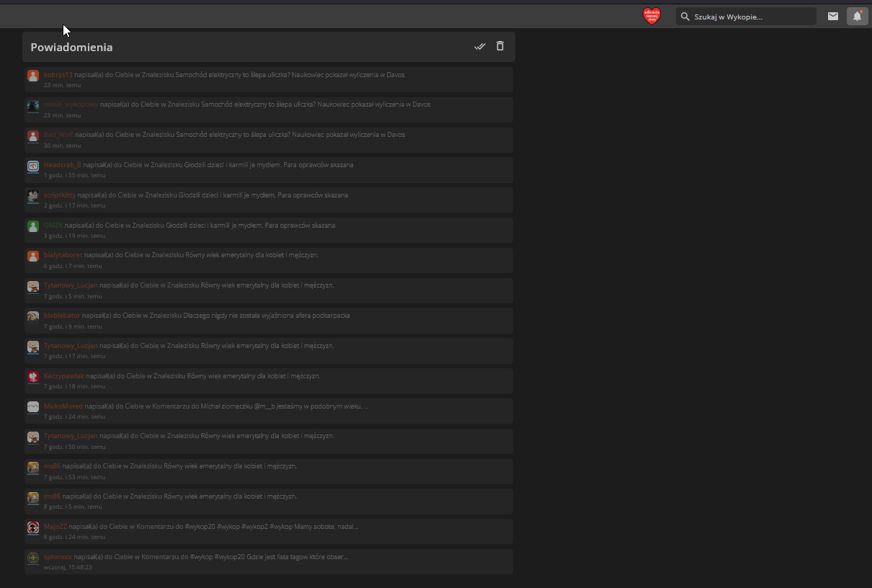
Task: Click the 'wczoraj, 15:48:23' timestamp
Action: [x=68, y=567]
